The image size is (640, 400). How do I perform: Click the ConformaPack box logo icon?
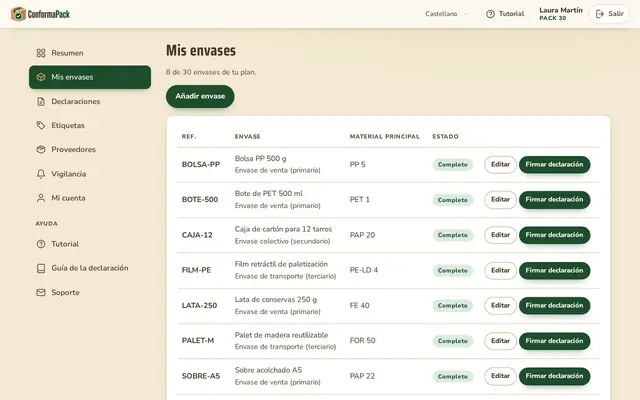(x=18, y=14)
